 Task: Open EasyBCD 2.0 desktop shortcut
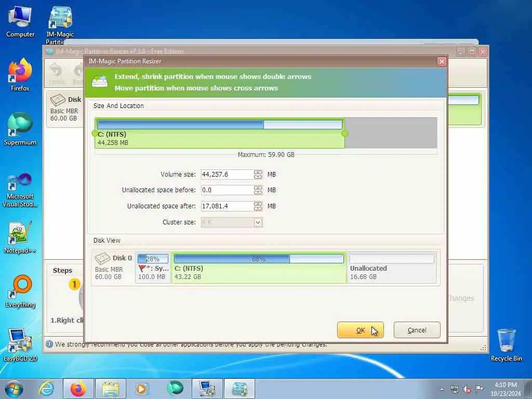[x=20, y=345]
